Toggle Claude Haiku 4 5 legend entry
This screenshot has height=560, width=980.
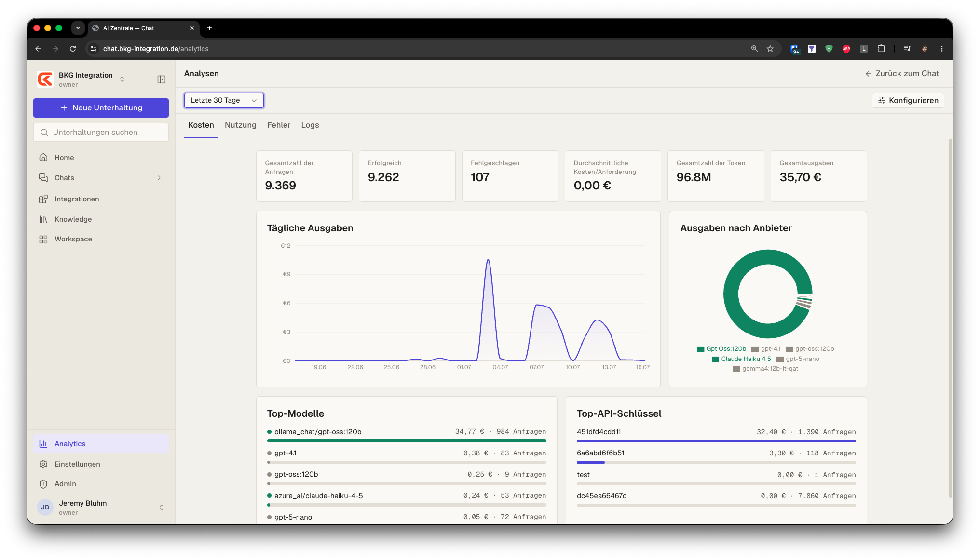point(741,359)
